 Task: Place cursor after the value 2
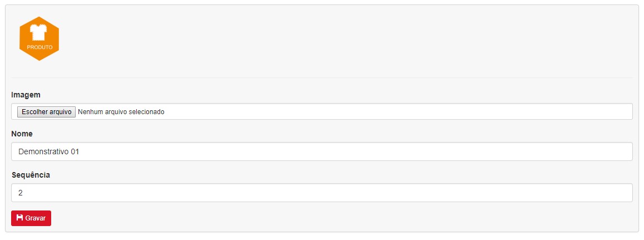pos(23,193)
